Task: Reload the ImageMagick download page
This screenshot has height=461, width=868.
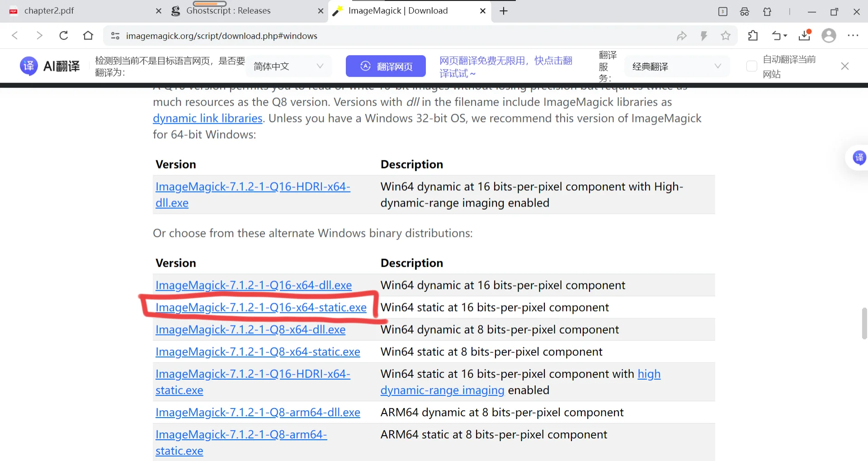Action: click(x=64, y=36)
